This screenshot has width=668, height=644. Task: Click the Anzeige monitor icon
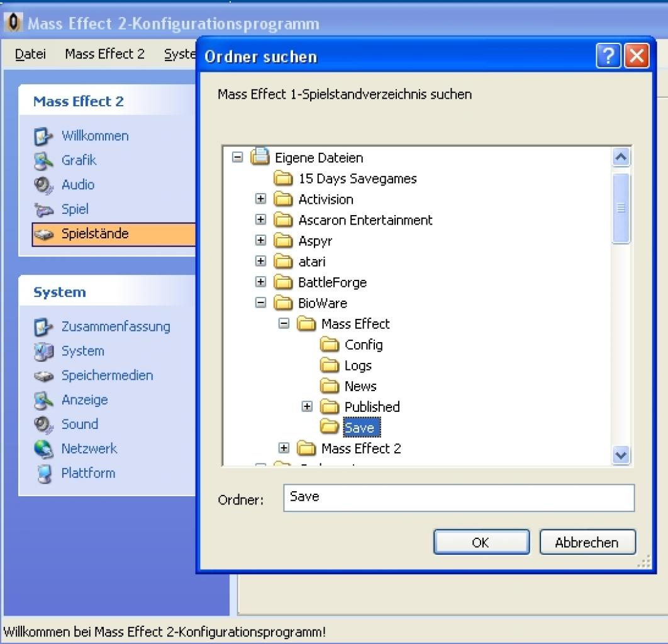click(x=43, y=400)
